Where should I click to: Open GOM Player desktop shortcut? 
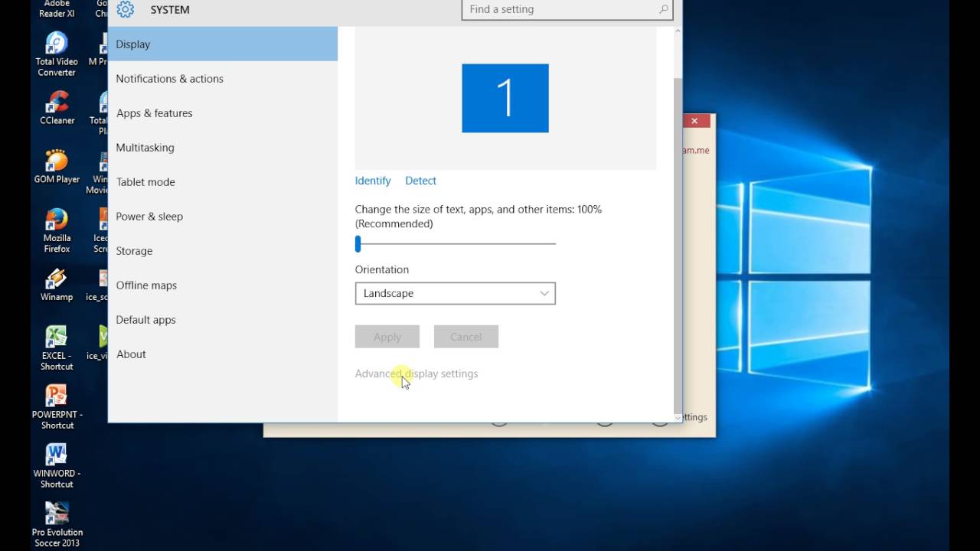pos(57,166)
